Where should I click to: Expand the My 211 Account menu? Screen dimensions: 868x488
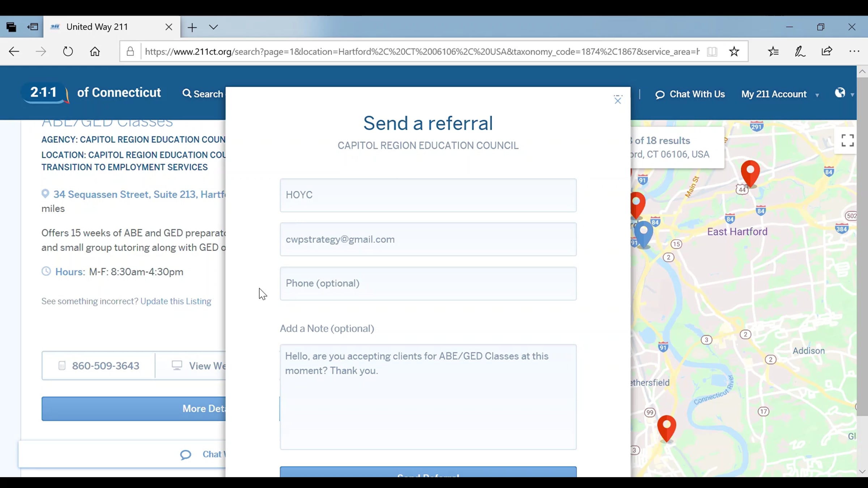click(x=780, y=94)
